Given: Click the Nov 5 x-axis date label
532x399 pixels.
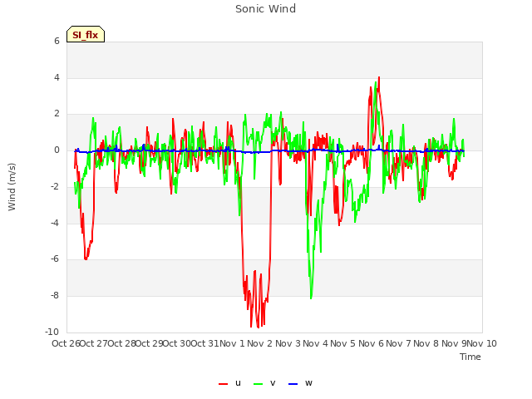Looking at the screenshot, I should (343, 343).
